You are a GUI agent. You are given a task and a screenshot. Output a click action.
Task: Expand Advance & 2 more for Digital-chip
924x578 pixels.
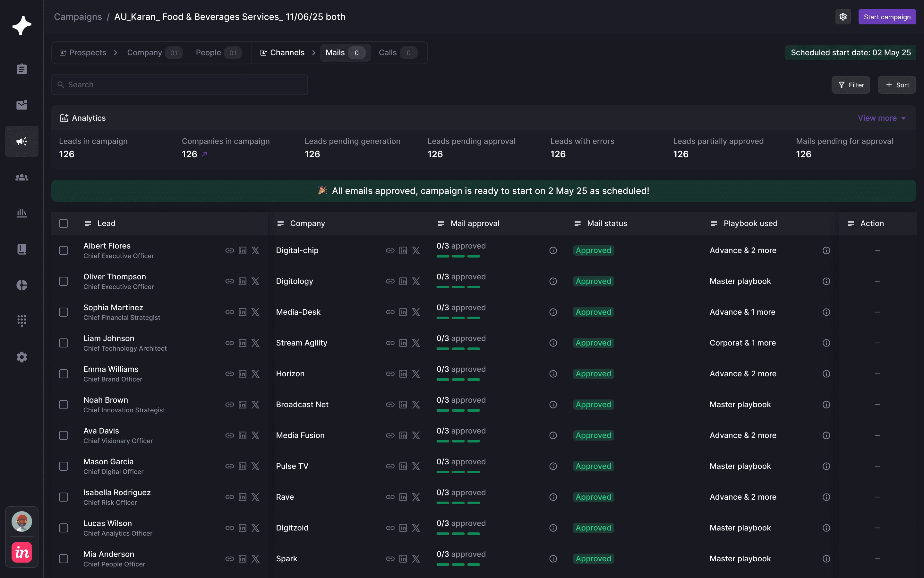pyautogui.click(x=743, y=250)
